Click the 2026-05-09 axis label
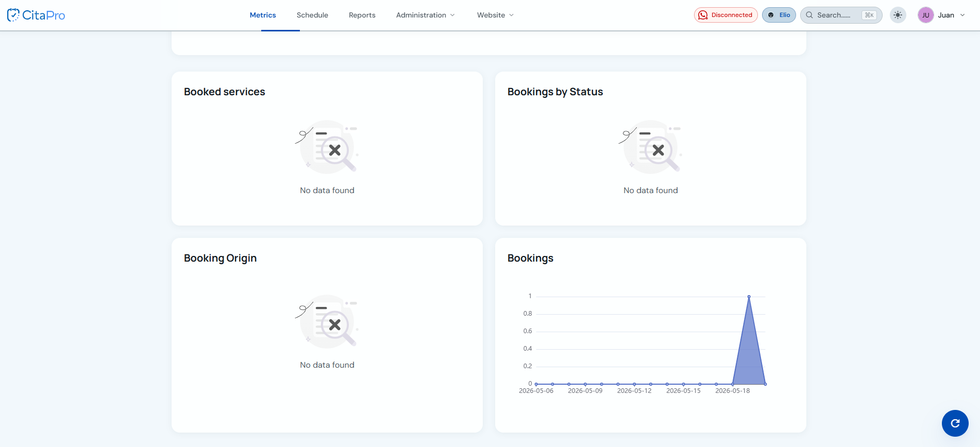 point(585,391)
